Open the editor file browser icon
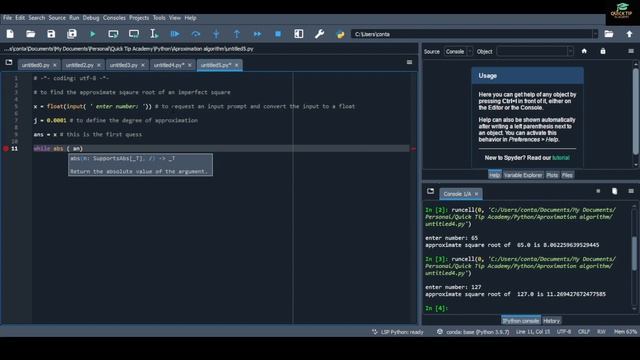Image resolution: width=640 pixels, height=360 pixels. [9, 62]
